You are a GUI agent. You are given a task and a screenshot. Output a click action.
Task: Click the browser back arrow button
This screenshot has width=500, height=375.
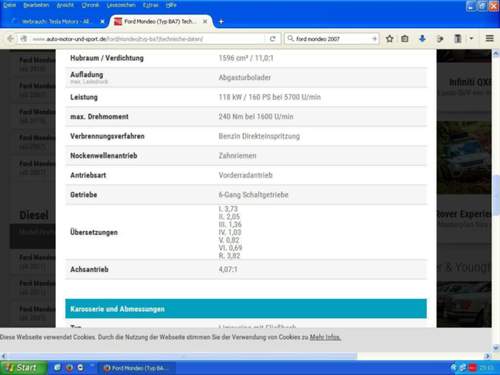pyautogui.click(x=10, y=39)
